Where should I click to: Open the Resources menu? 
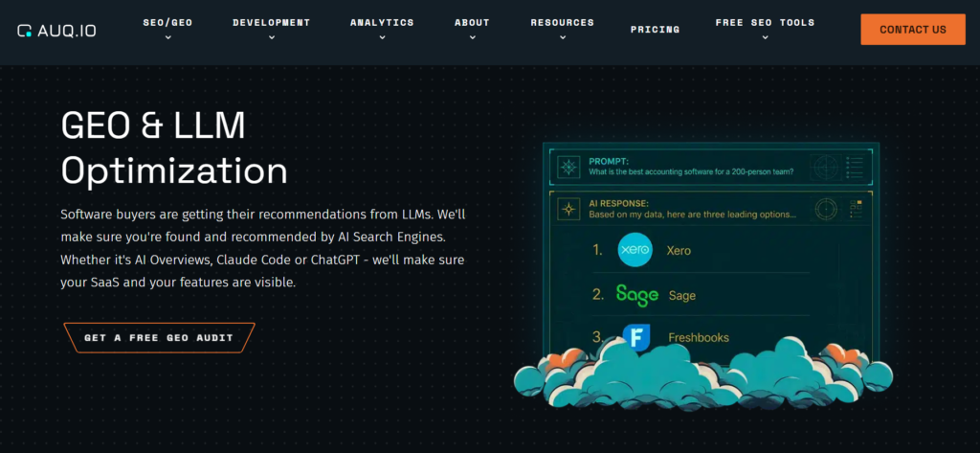point(563,23)
